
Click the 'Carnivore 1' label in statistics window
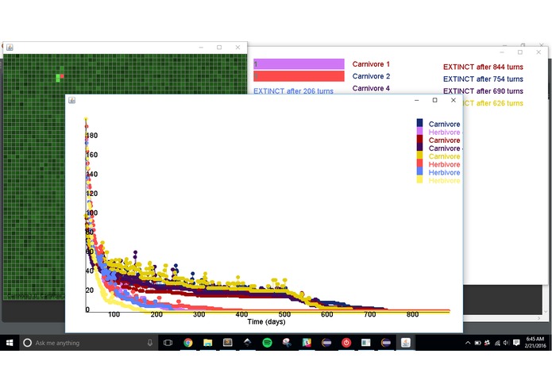[371, 64]
